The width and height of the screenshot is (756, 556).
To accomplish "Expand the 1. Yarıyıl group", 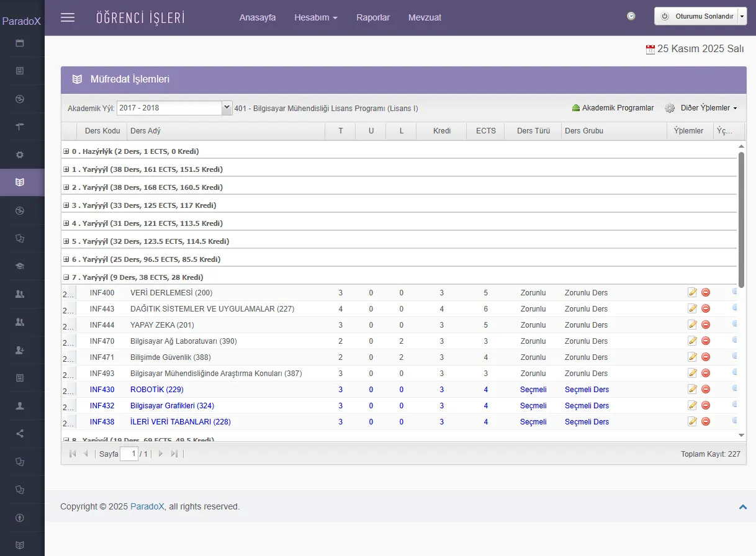I will click(66, 169).
